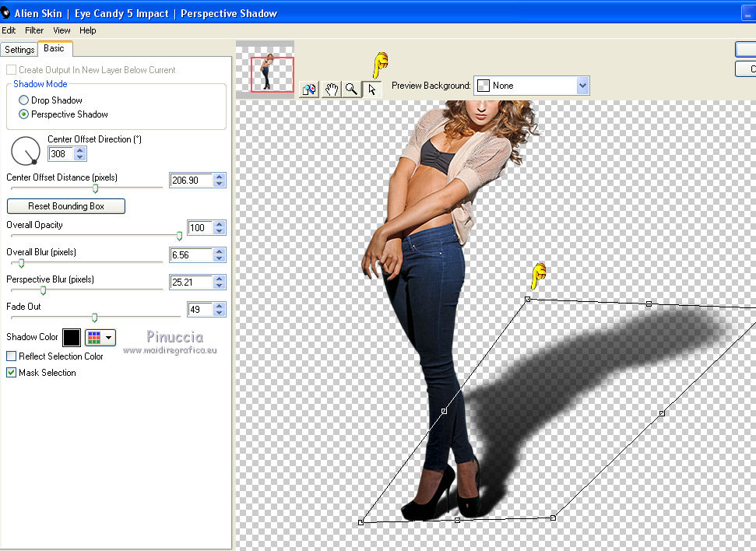Click the black Shadow Color swatch

pos(72,338)
